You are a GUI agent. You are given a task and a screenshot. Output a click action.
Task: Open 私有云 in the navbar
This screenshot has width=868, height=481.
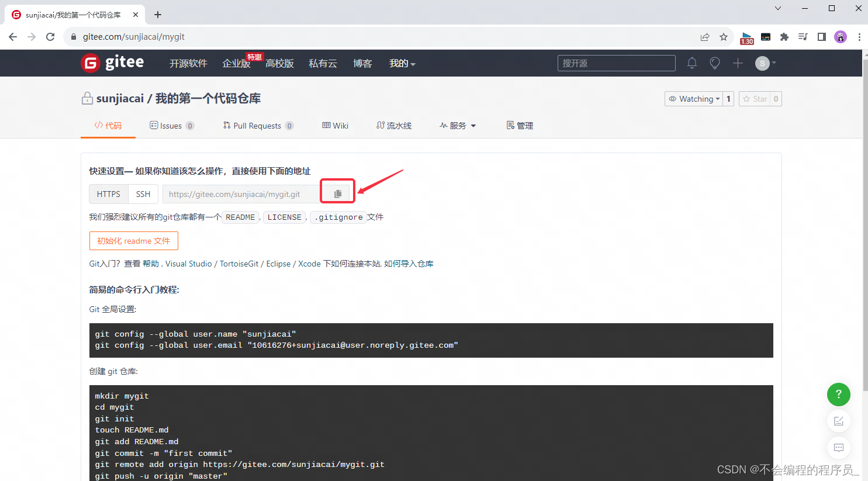click(x=323, y=63)
